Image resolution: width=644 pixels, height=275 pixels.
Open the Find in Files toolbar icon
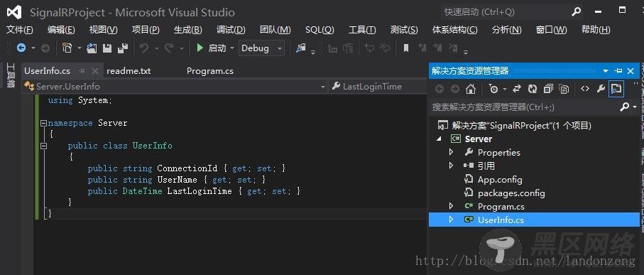click(301, 48)
